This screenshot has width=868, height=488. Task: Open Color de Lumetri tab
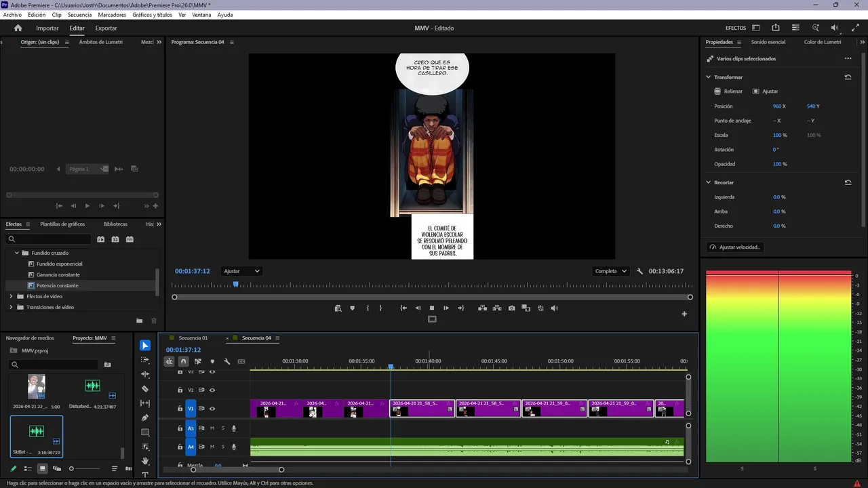(x=823, y=42)
